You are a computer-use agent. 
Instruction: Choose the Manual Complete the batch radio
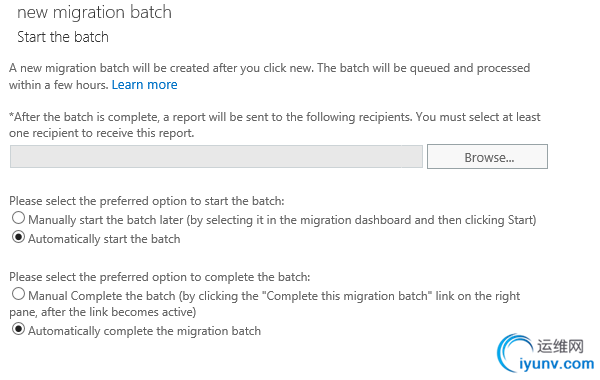coord(18,294)
